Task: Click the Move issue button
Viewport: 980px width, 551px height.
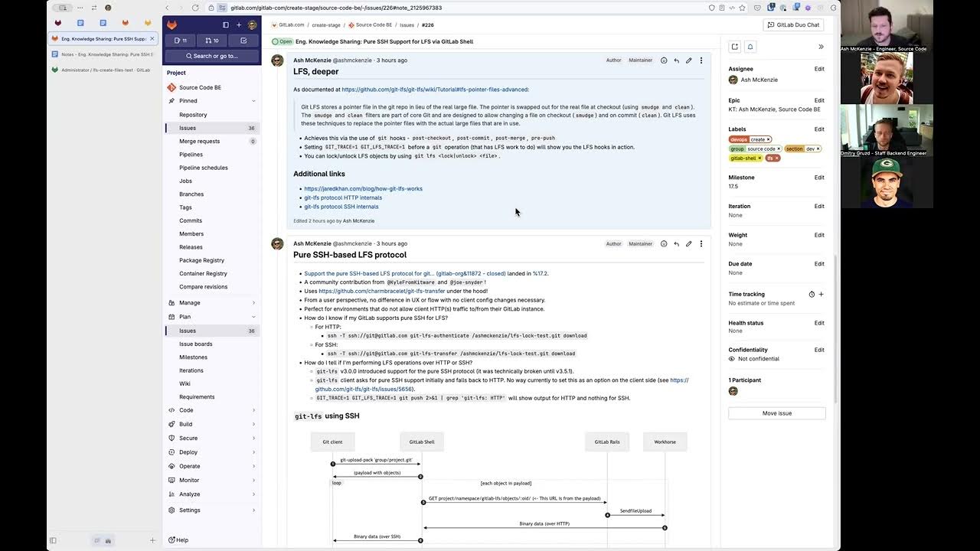Action: [777, 413]
